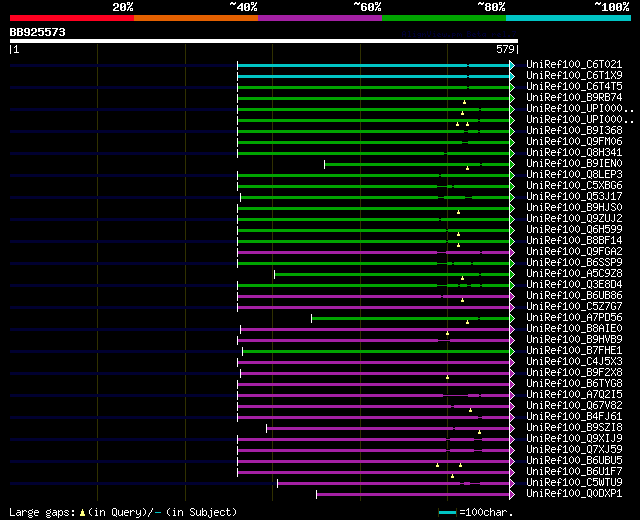Select the UniRef100_Q53J17 label
This screenshot has width=640, height=520.
click(574, 197)
